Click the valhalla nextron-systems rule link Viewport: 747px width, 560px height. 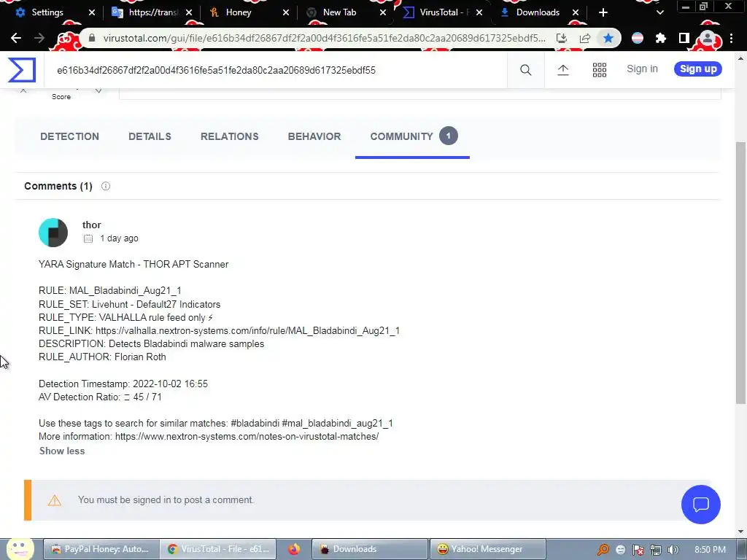click(x=248, y=330)
